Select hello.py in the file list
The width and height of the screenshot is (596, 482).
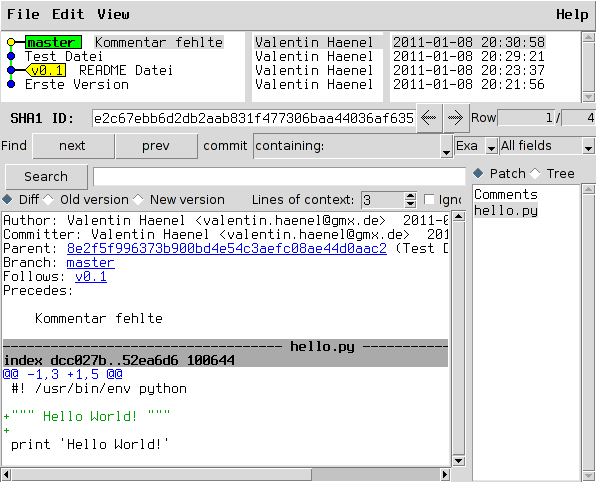point(506,210)
